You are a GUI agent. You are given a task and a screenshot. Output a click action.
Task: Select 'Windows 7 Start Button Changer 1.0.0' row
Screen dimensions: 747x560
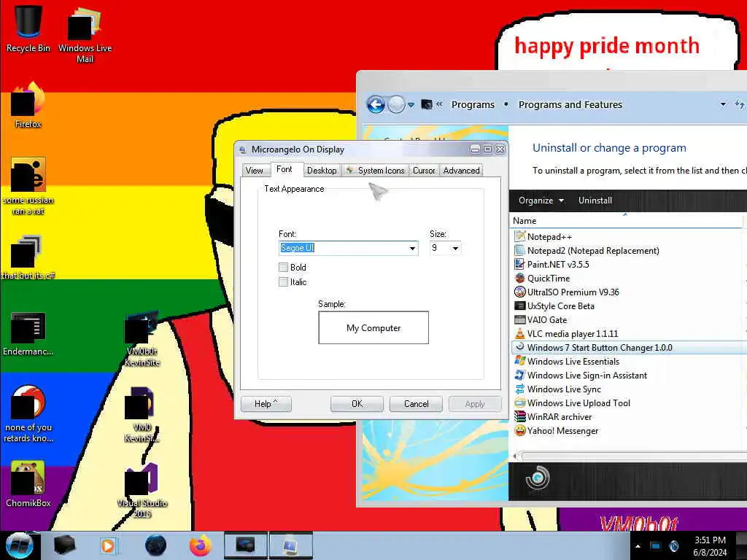click(629, 348)
